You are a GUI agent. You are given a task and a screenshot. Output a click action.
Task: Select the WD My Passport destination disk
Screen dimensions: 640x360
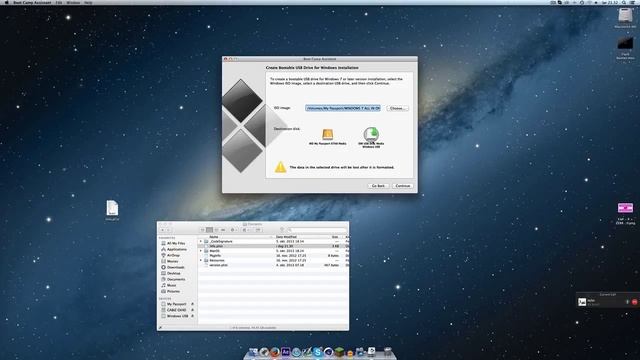327,137
